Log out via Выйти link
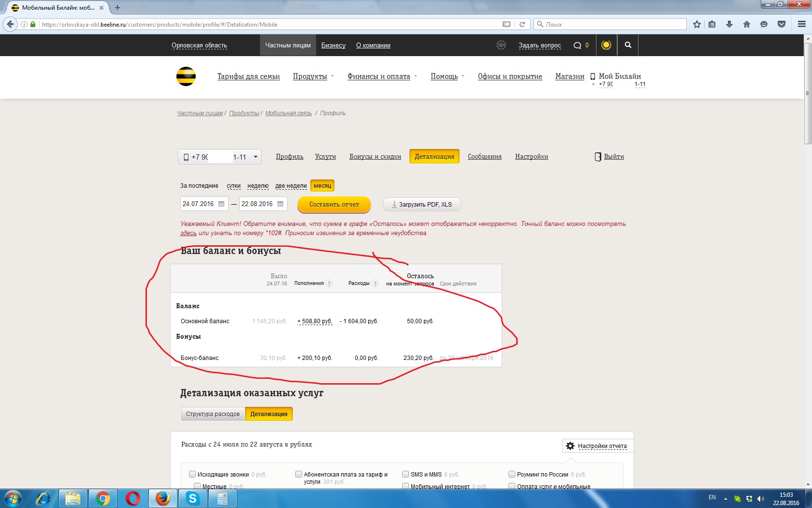This screenshot has width=812, height=508. coord(614,157)
